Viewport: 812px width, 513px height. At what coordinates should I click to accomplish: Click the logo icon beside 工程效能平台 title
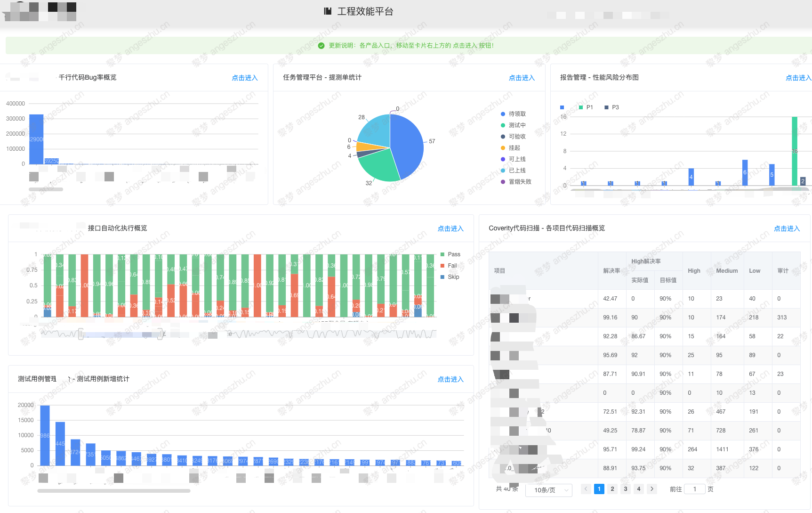tap(328, 11)
